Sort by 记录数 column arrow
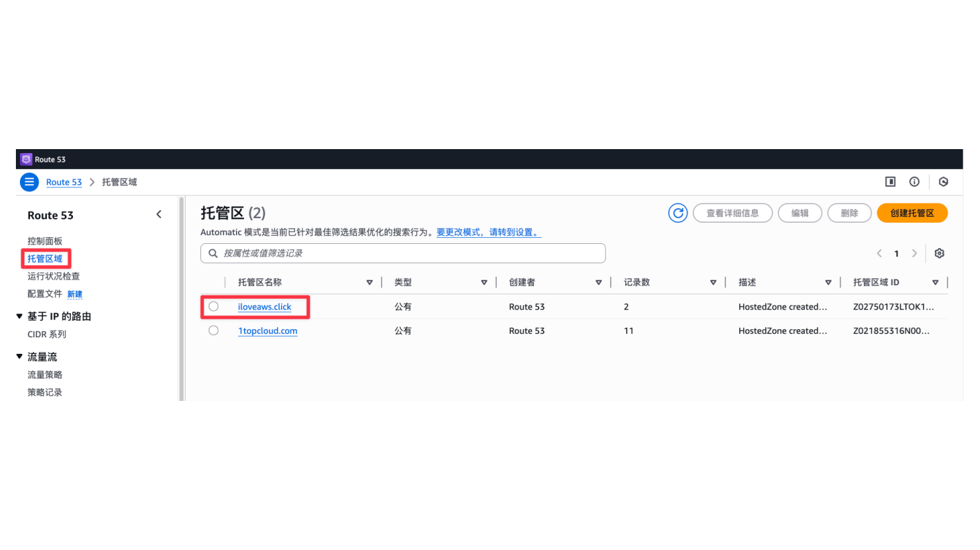980x550 pixels. pos(713,282)
